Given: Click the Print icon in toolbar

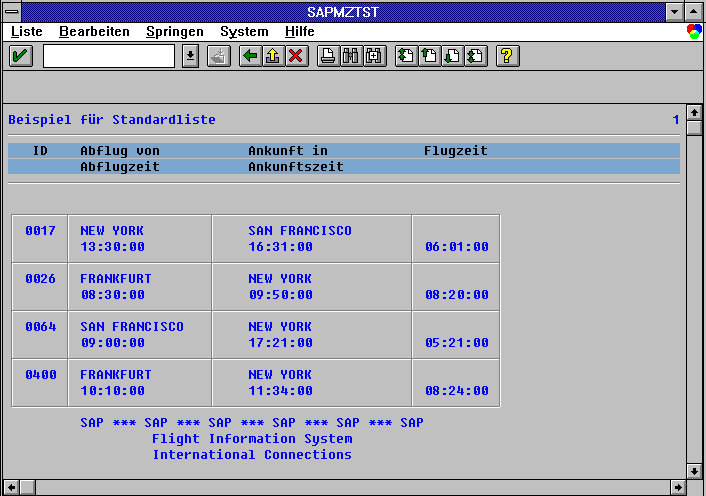Looking at the screenshot, I should pos(327,56).
